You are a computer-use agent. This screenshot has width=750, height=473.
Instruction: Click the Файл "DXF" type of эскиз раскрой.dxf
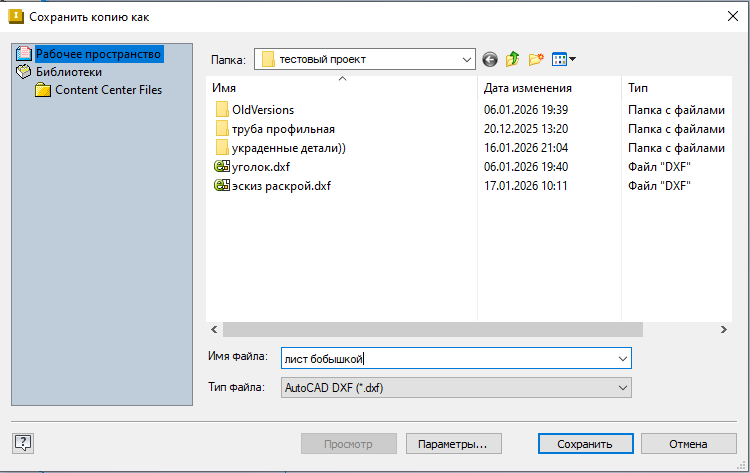point(659,186)
